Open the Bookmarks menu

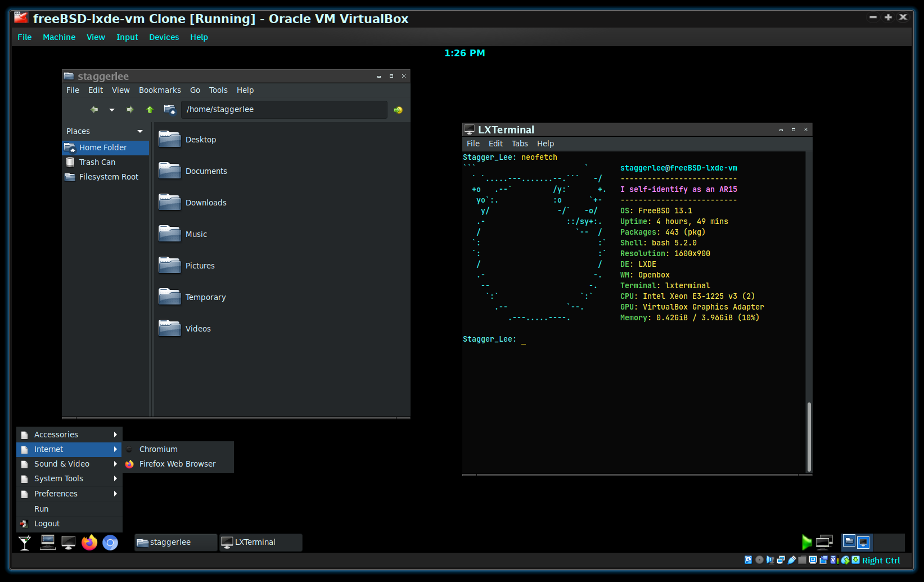(160, 90)
